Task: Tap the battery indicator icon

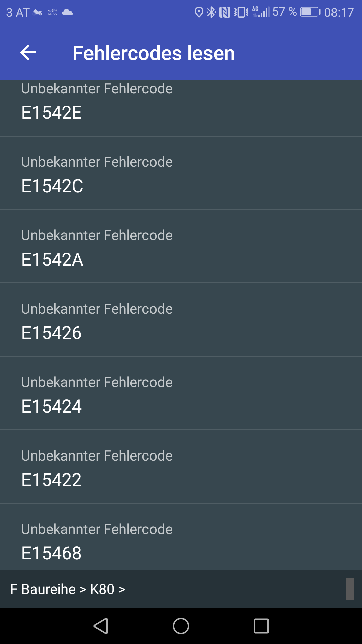Action: coord(310,12)
